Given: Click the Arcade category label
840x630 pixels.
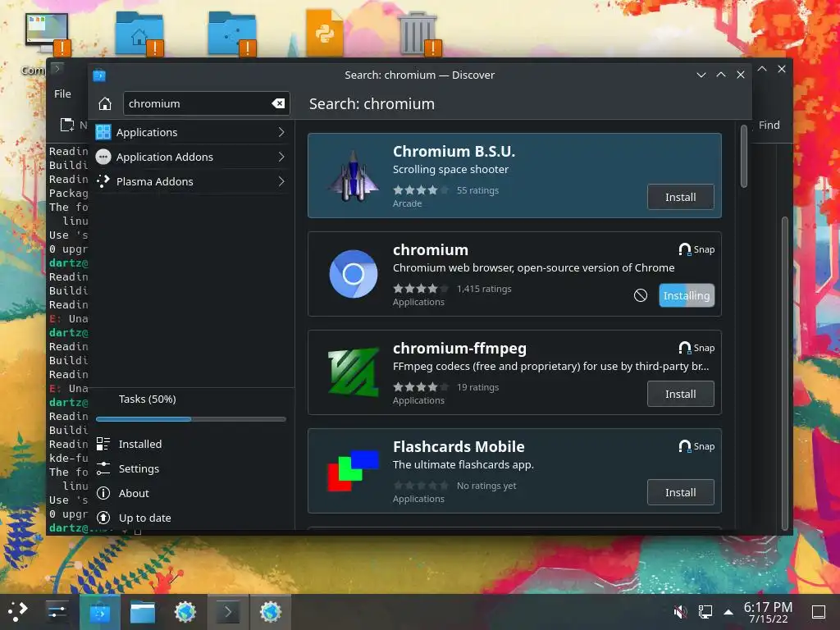Looking at the screenshot, I should click(x=407, y=203).
